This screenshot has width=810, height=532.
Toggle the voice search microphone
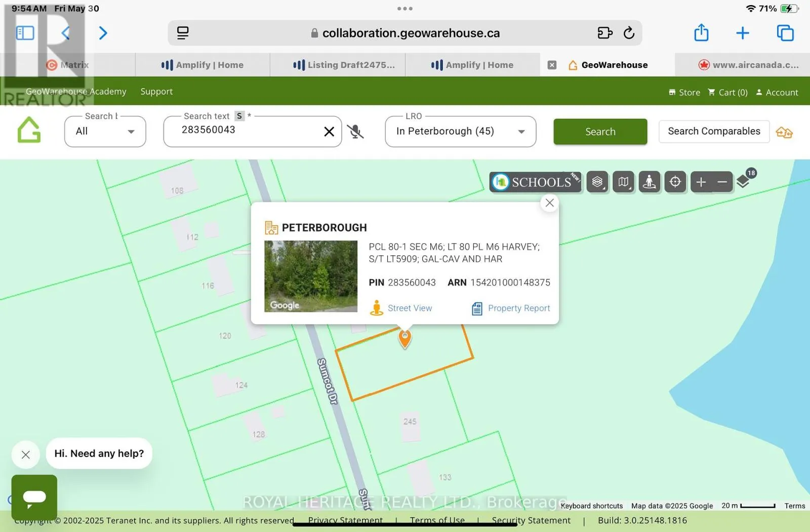[355, 132]
